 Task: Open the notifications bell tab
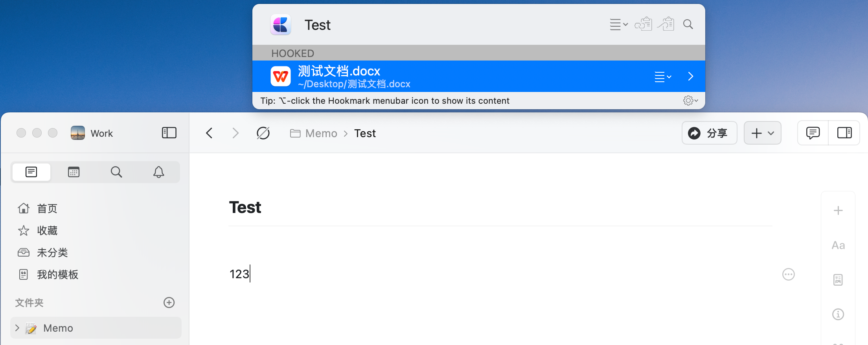158,172
